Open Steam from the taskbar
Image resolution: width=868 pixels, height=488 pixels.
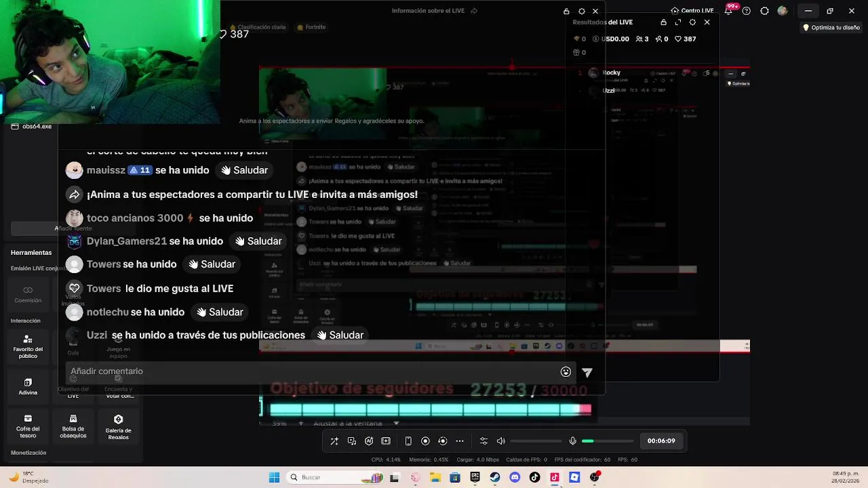point(494,477)
